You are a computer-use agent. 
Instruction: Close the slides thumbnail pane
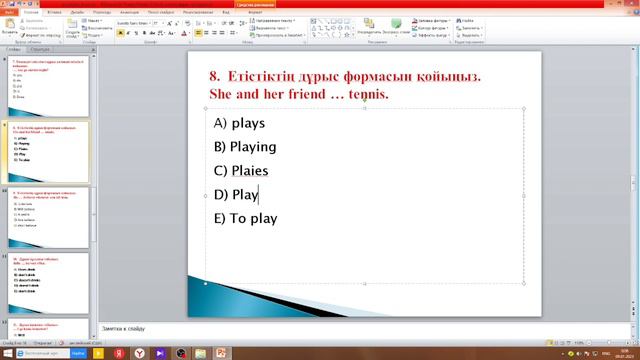[x=93, y=49]
